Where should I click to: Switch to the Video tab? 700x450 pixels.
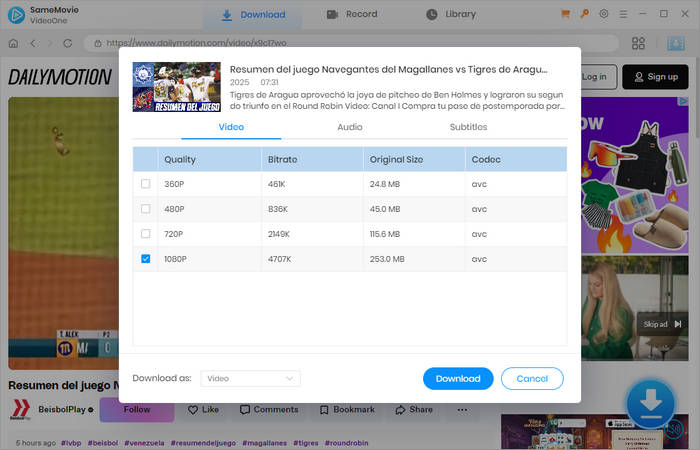coord(231,127)
